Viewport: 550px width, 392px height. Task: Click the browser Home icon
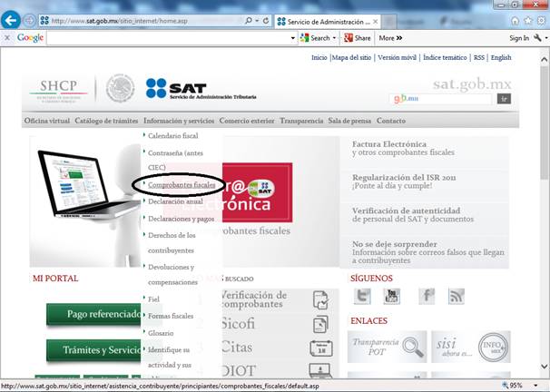(515, 20)
